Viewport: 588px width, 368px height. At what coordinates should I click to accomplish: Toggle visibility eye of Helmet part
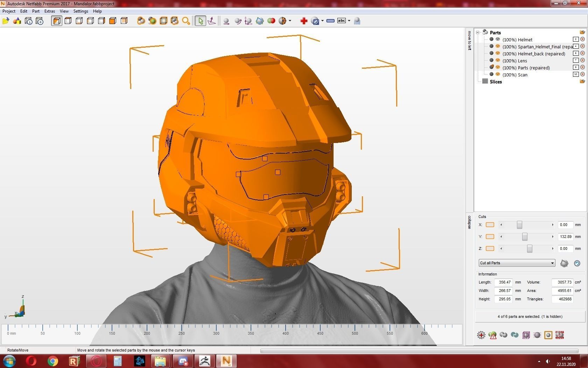click(498, 39)
